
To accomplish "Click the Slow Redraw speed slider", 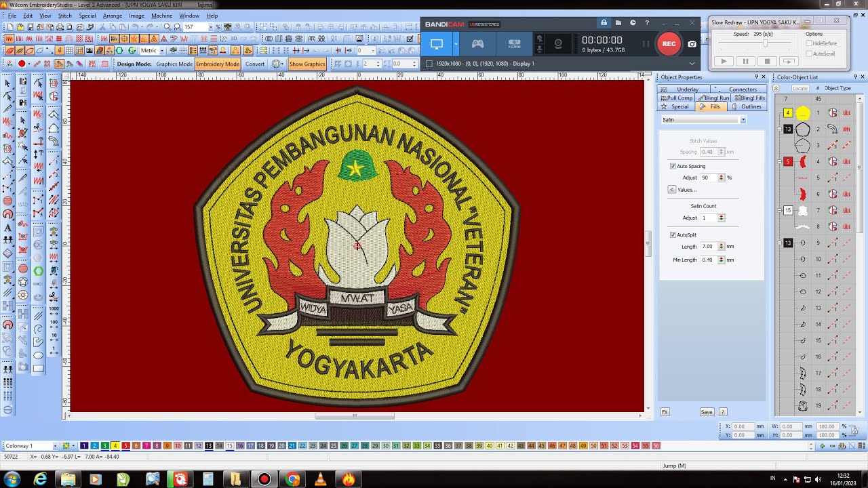I will (766, 43).
